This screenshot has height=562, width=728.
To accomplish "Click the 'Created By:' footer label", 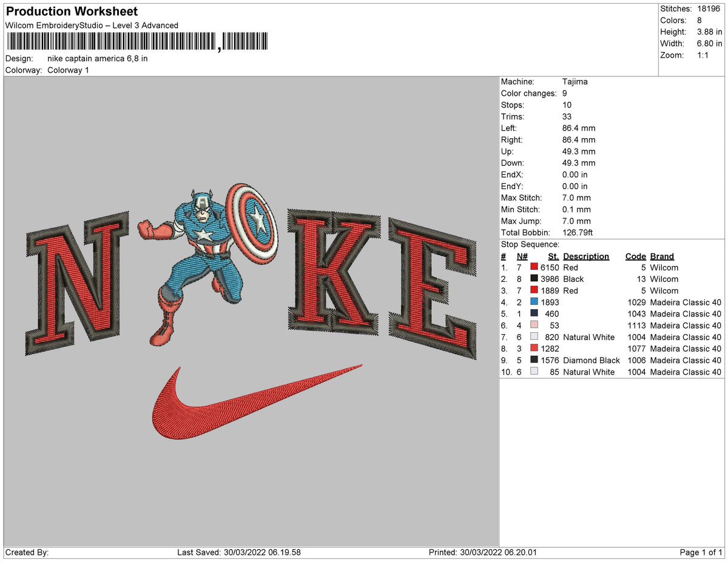I will pos(27,552).
